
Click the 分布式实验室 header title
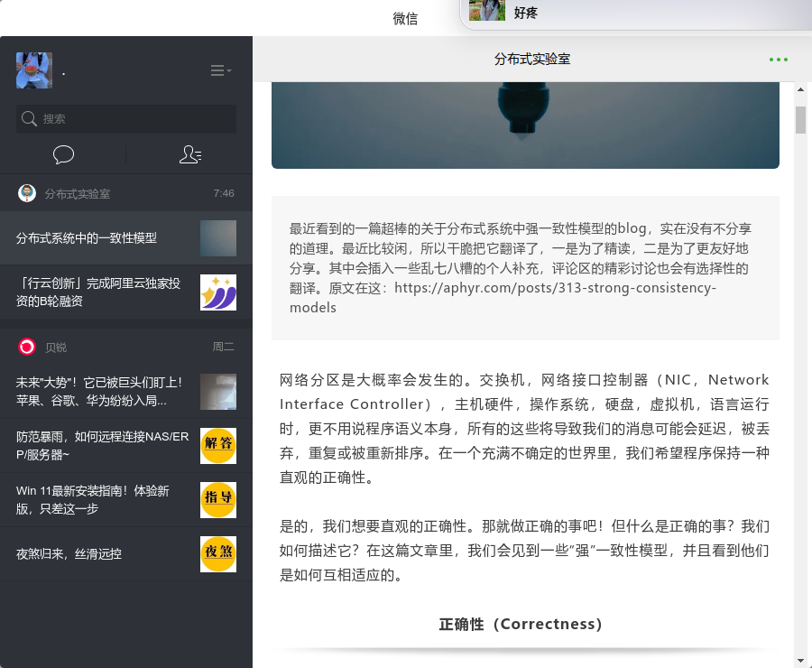[x=531, y=59]
